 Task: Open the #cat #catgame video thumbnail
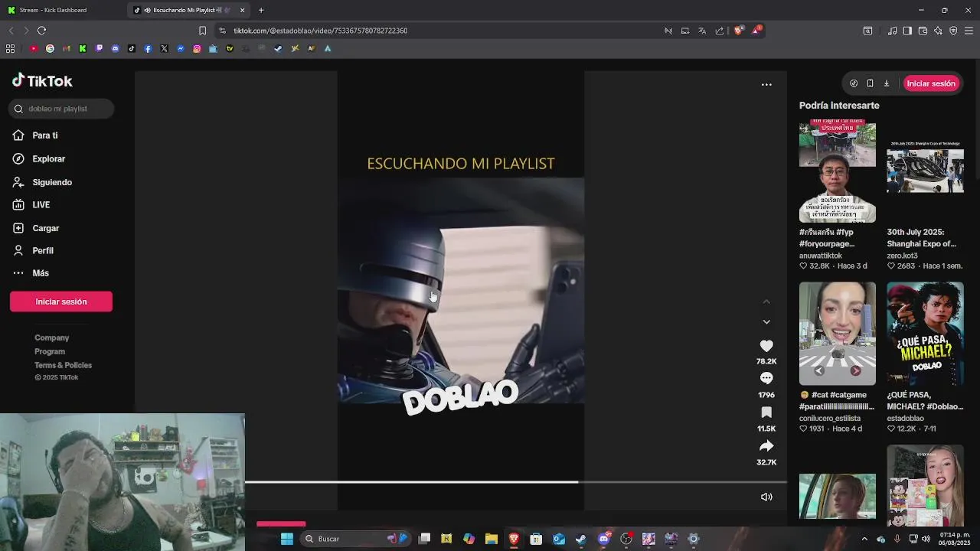coord(838,334)
